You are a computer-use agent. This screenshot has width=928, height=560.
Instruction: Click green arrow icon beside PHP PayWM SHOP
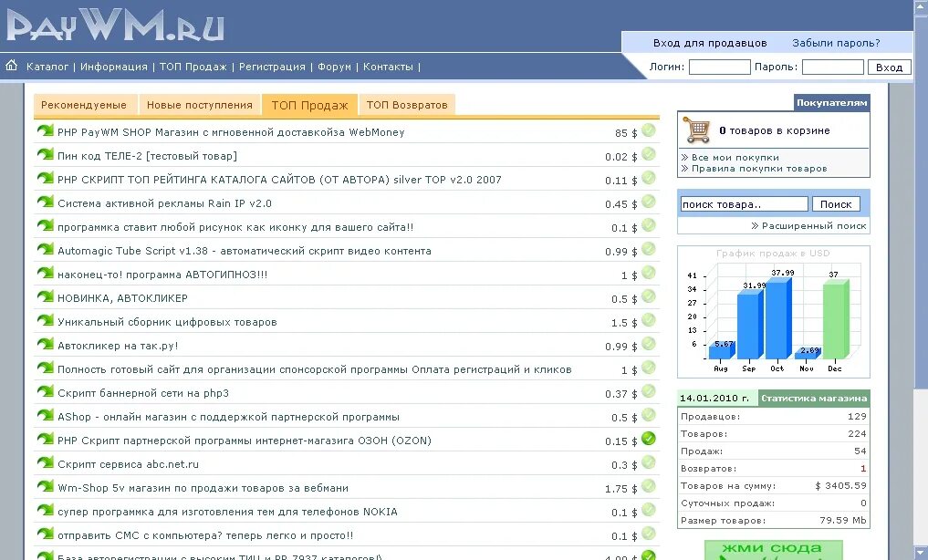pos(46,130)
